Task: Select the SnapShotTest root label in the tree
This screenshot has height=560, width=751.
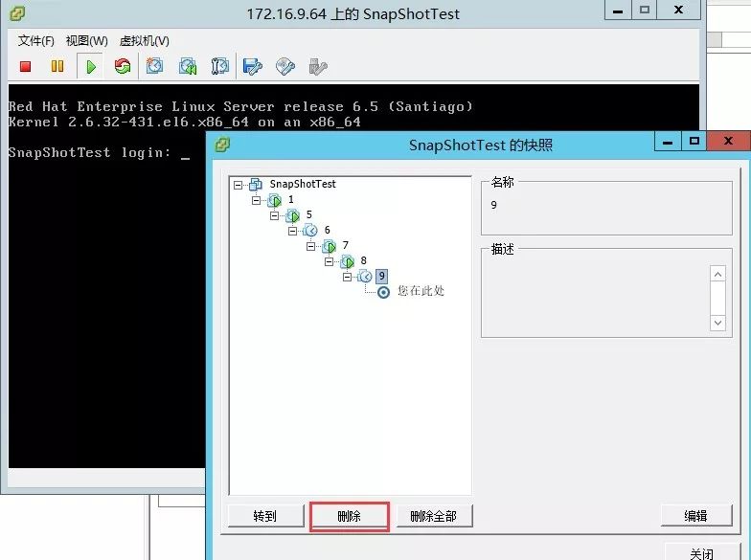Action: (x=303, y=184)
